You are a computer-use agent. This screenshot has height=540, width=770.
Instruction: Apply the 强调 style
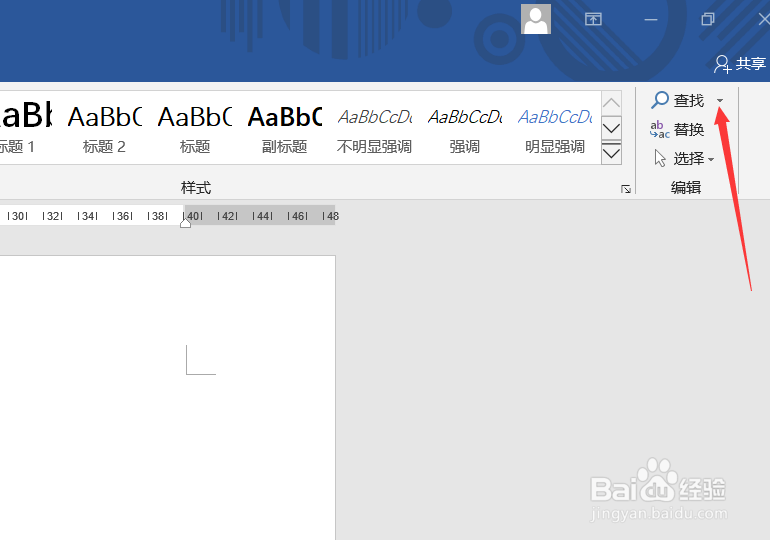point(465,128)
